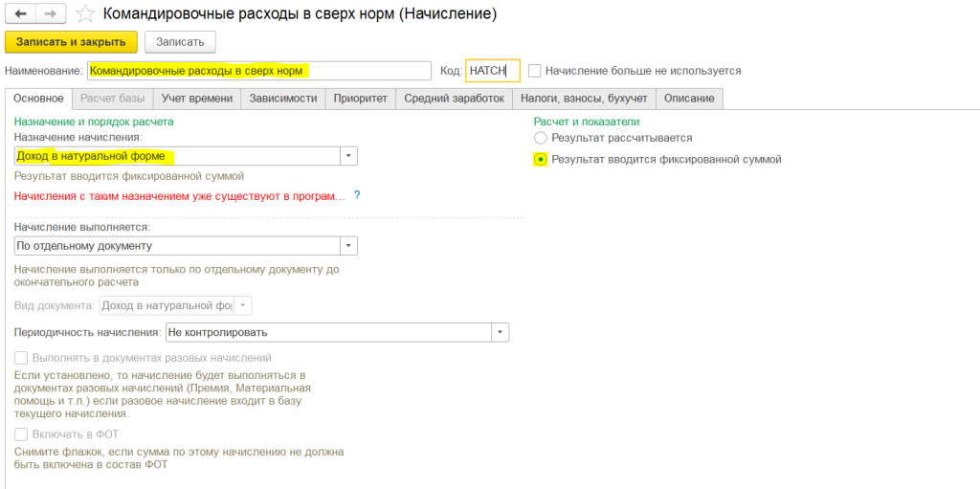Switch to 'Налоги, взносы, бухучет' tab

(x=584, y=99)
